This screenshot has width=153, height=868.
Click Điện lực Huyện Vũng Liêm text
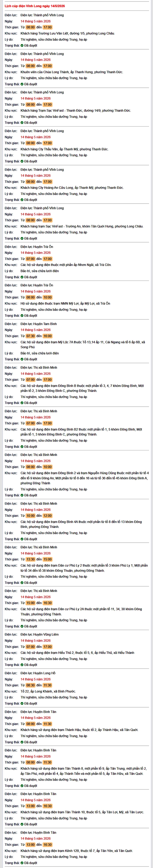(39, 635)
